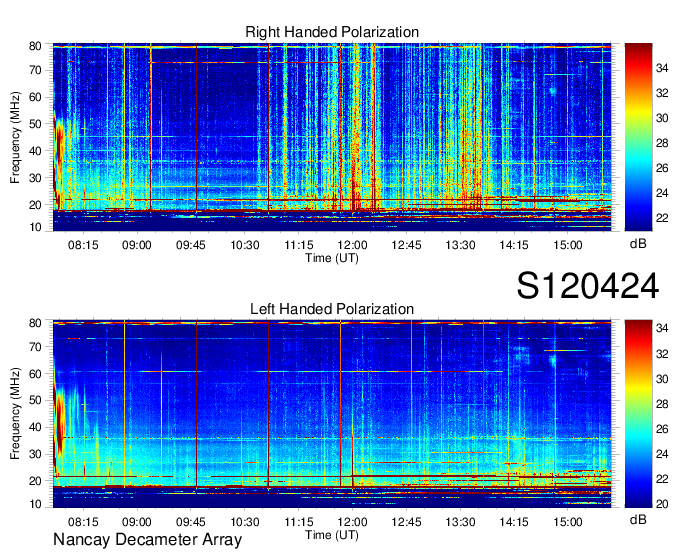
Task: Click the 08:15 time tick on Right Handed plot
Action: pos(83,245)
